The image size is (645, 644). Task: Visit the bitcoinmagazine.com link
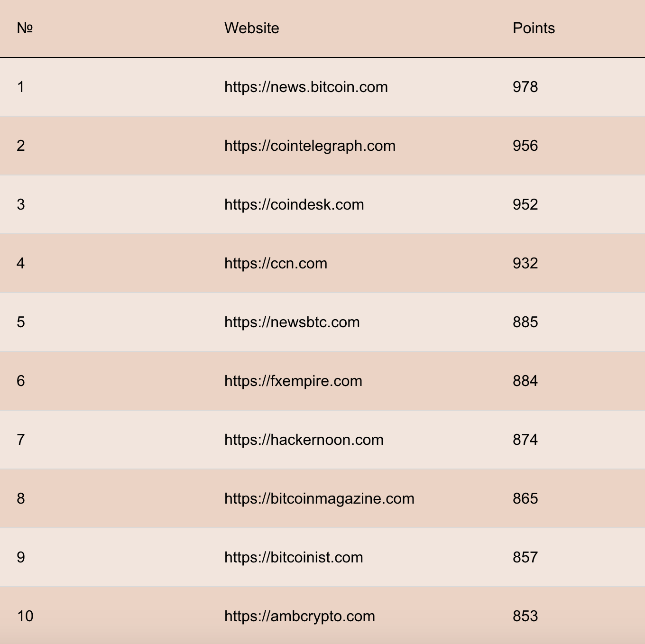click(319, 498)
